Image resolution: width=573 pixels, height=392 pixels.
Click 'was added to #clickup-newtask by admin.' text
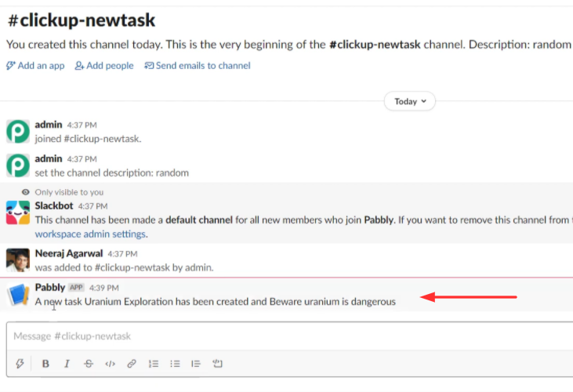pos(125,267)
